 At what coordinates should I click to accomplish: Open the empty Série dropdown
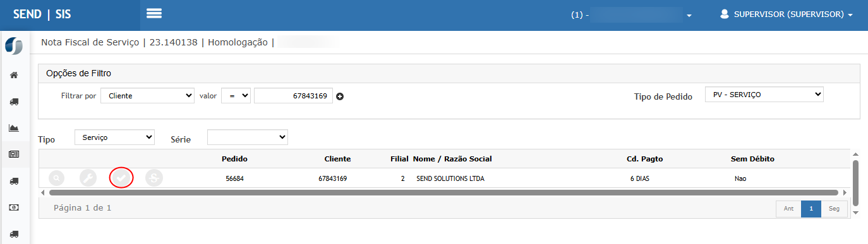[x=248, y=137]
